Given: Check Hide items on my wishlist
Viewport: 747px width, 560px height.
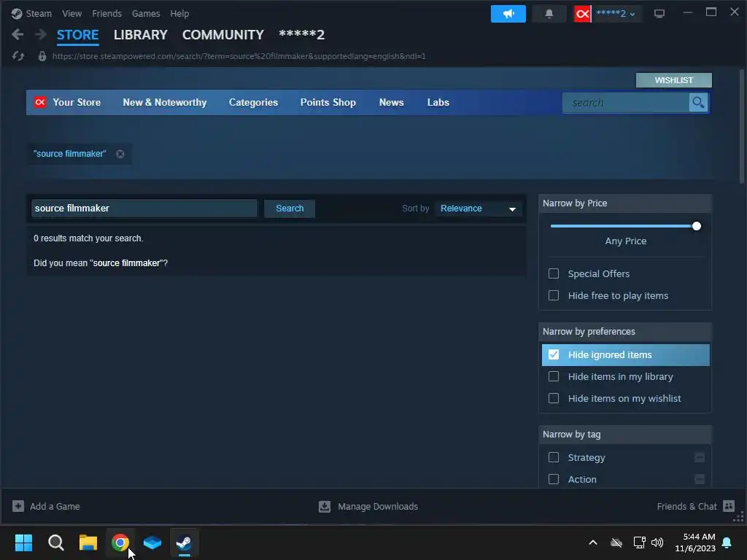Looking at the screenshot, I should [x=554, y=399].
